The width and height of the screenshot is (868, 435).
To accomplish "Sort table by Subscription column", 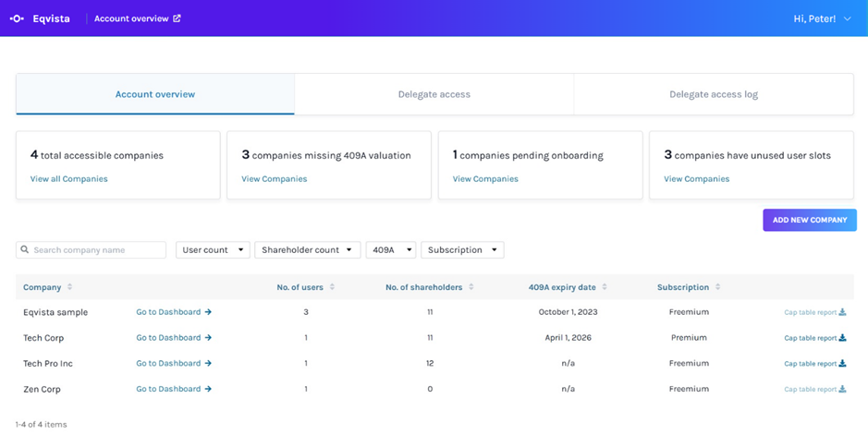I will pyautogui.click(x=718, y=287).
